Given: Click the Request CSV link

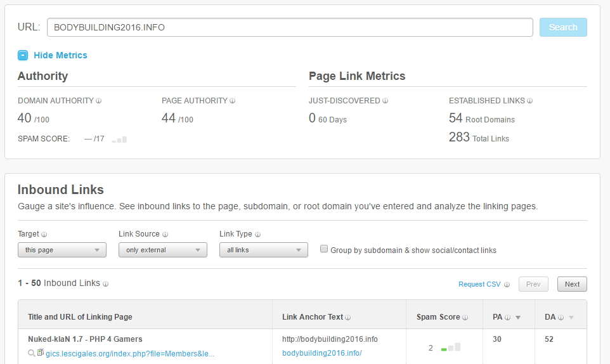Looking at the screenshot, I should (x=479, y=284).
